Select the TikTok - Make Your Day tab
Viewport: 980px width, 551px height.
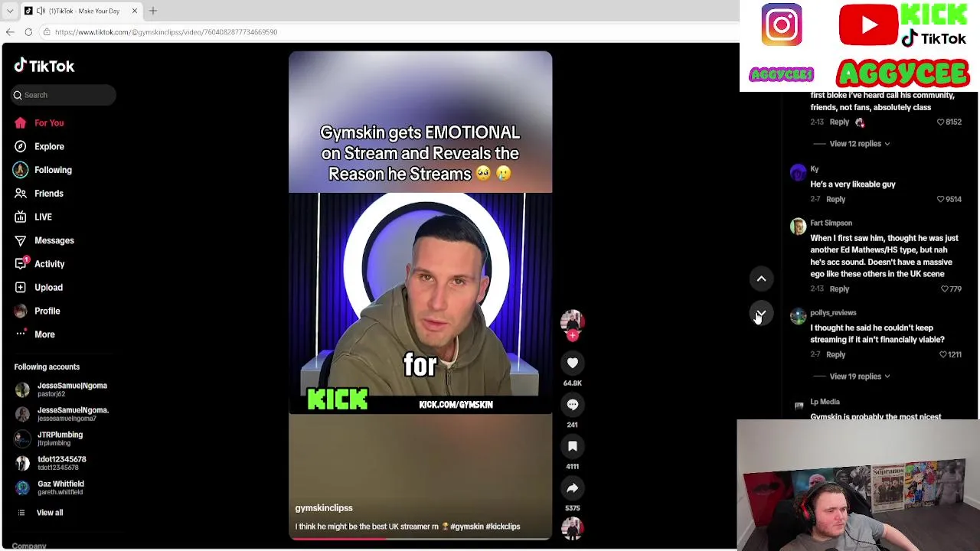point(80,11)
